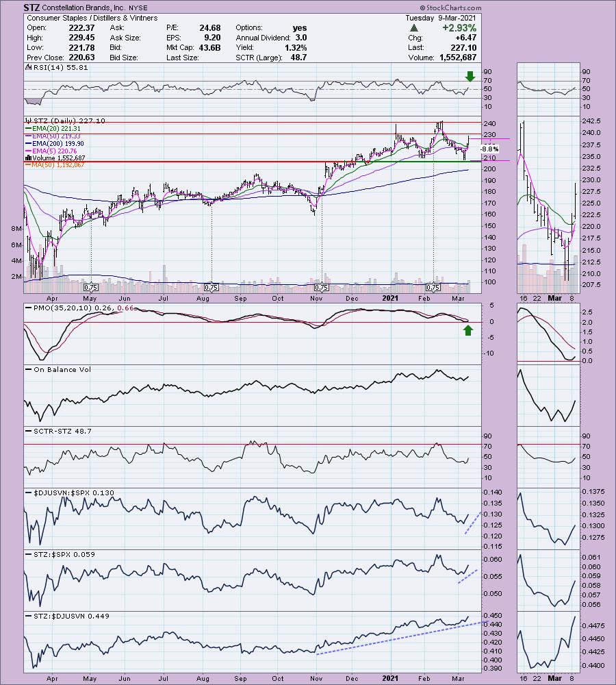Click the date Tuesday 9-Mar-2021
Screen dimensions: 616x685
(x=441, y=18)
